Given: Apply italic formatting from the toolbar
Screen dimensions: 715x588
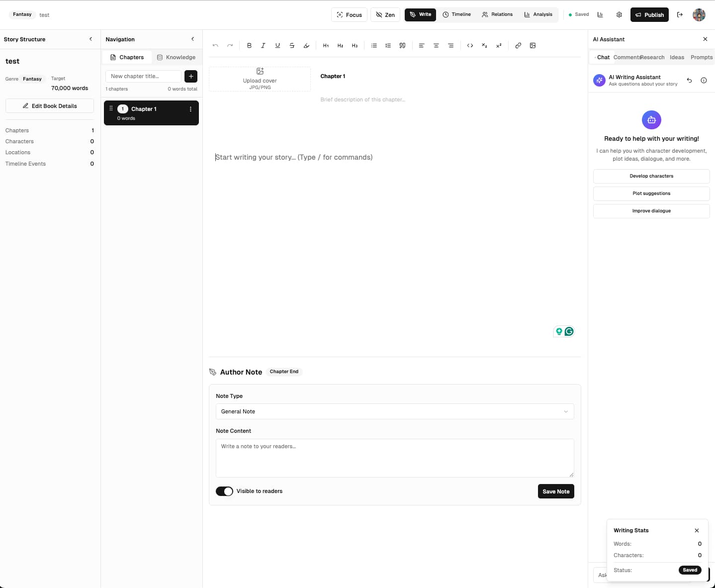Looking at the screenshot, I should [x=263, y=45].
